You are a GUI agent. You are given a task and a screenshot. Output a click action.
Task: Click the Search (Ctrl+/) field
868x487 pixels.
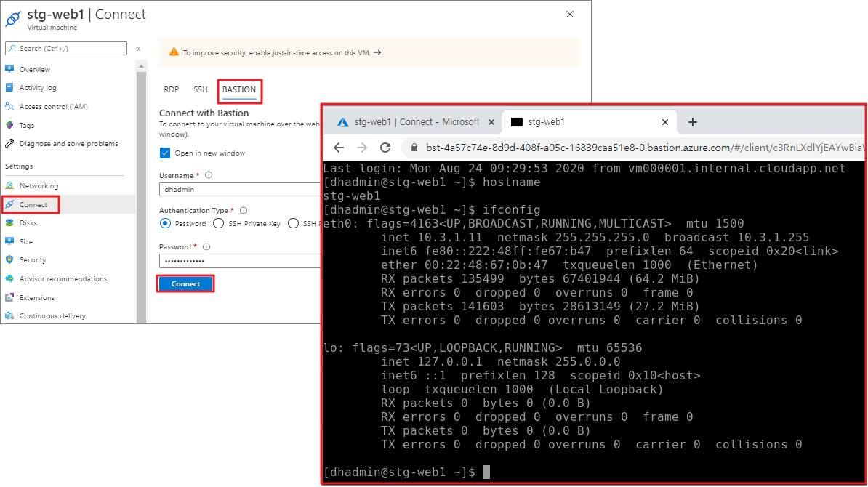[66, 48]
